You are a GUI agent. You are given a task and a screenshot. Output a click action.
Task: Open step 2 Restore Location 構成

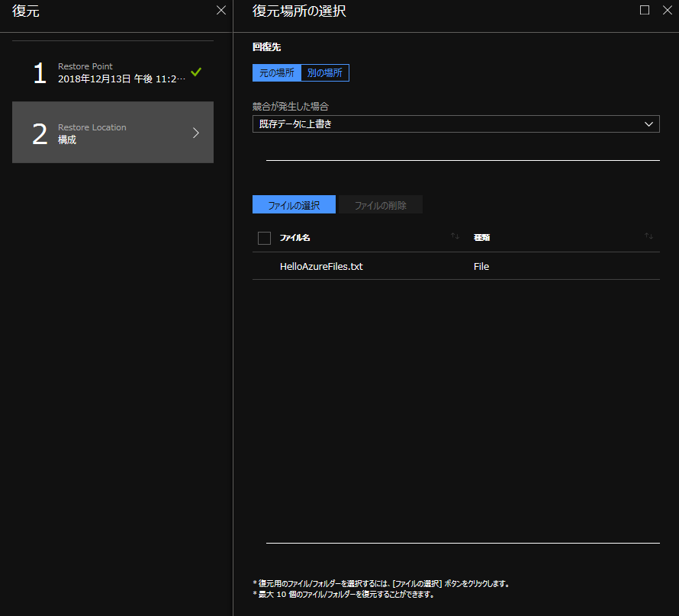tap(113, 133)
